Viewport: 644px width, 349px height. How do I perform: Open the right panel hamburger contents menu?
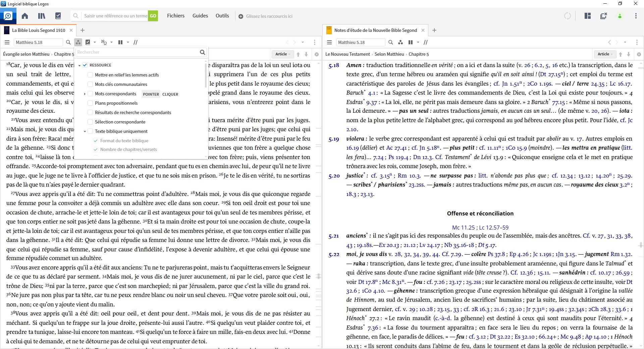[x=329, y=42]
